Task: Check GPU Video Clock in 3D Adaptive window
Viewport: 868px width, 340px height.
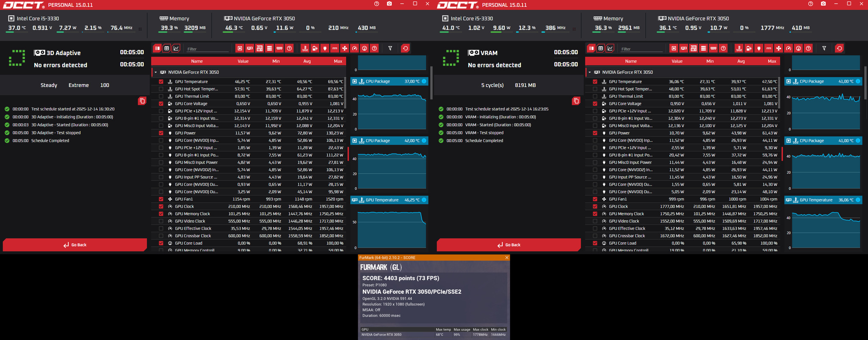Action: 161,221
